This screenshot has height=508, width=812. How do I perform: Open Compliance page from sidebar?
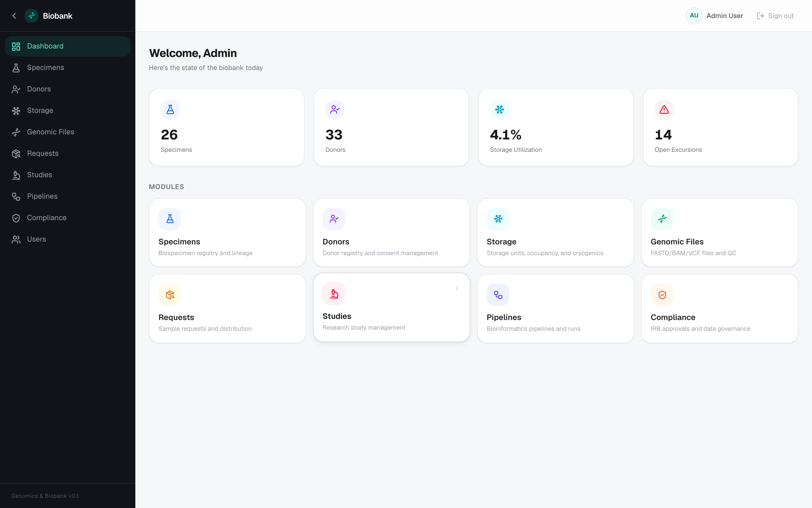(67, 218)
